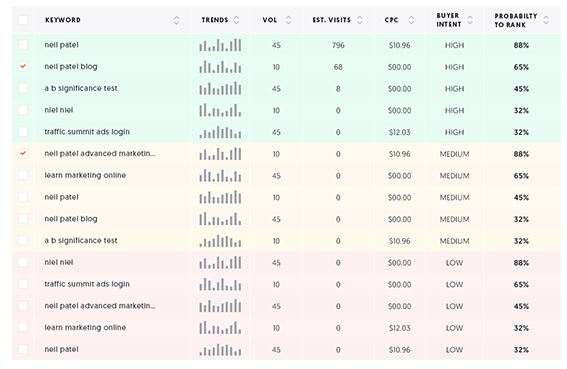The image size is (567, 369).
Task: Select the LOW 'traffic summit ads login' checkbox
Action: 23,284
